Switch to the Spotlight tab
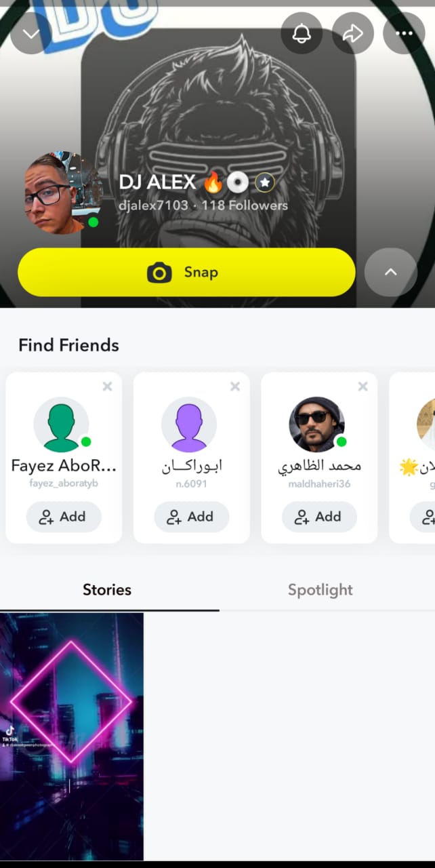Image resolution: width=435 pixels, height=868 pixels. (x=320, y=589)
